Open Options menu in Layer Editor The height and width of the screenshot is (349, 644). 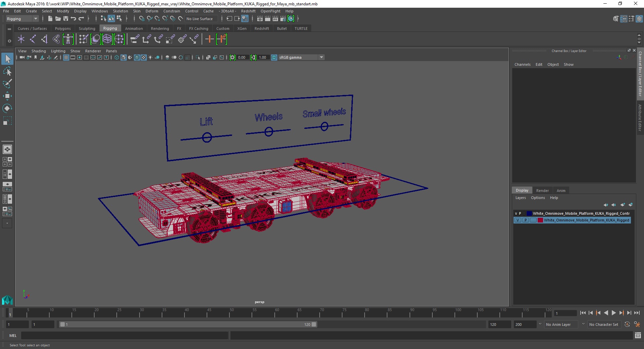[x=538, y=198]
